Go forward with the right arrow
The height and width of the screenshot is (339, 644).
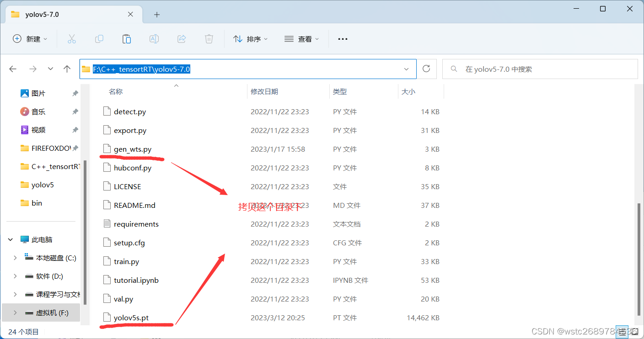coord(32,69)
